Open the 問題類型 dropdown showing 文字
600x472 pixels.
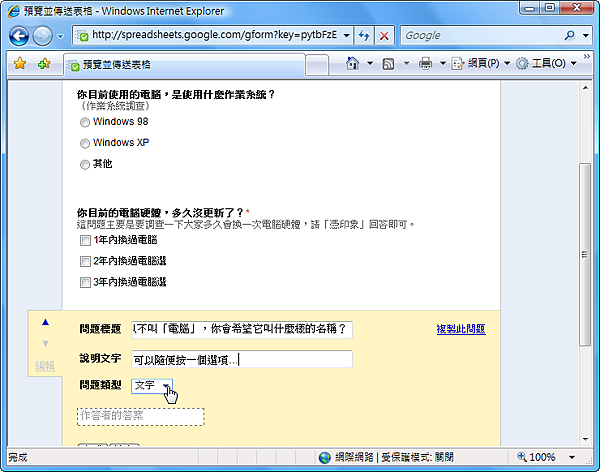coord(152,386)
